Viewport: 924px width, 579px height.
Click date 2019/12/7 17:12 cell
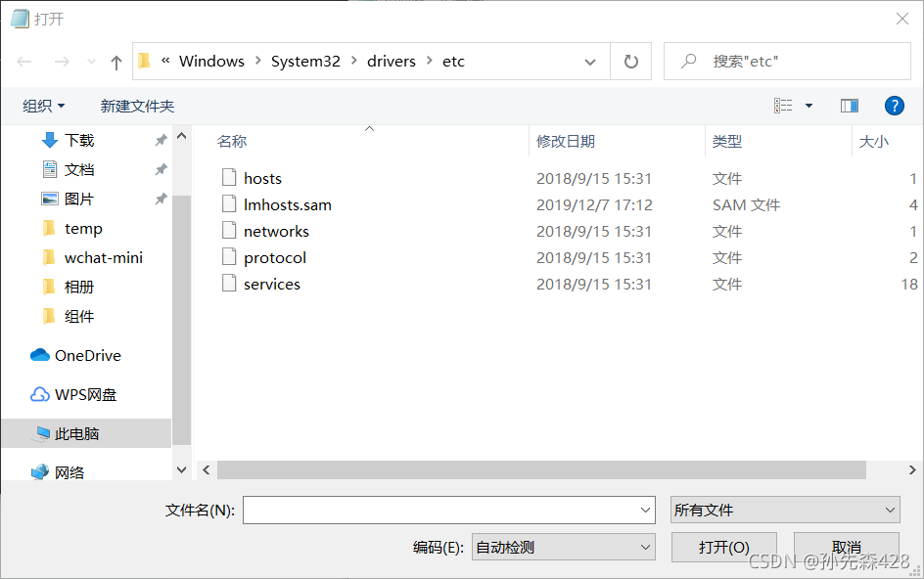tap(594, 205)
